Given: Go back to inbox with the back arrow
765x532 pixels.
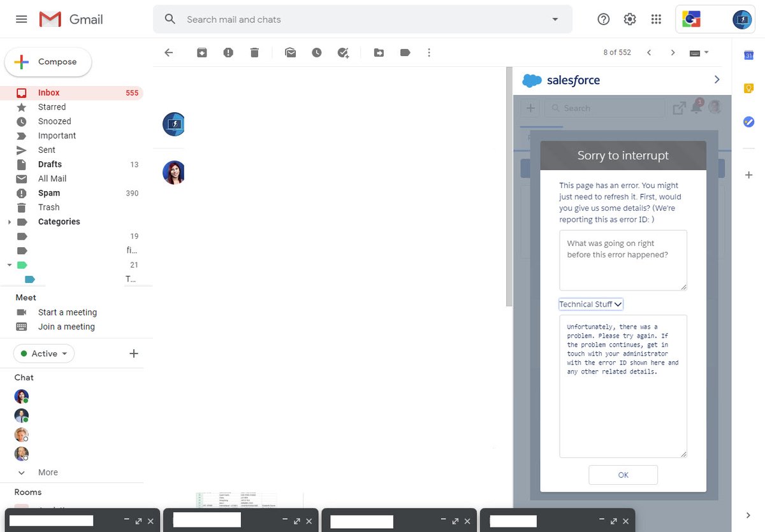Looking at the screenshot, I should click(x=168, y=52).
